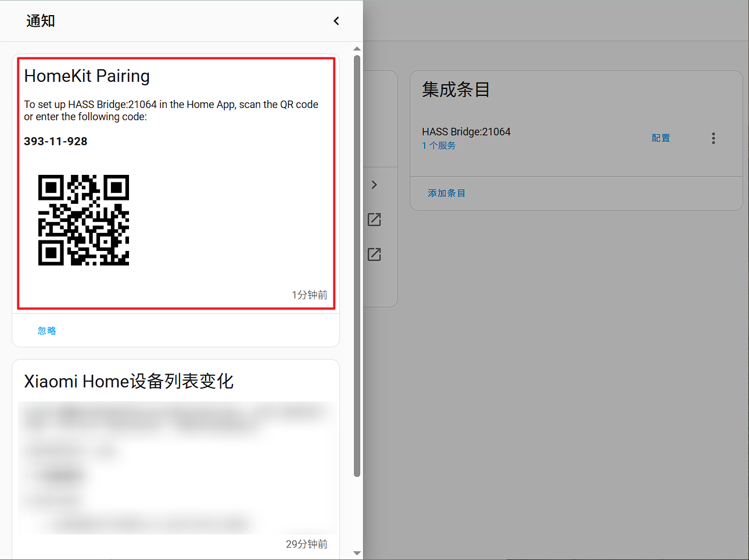This screenshot has width=749, height=560.
Task: Click the 29分钟前 timestamp on Xiaomi notification
Action: point(307,544)
